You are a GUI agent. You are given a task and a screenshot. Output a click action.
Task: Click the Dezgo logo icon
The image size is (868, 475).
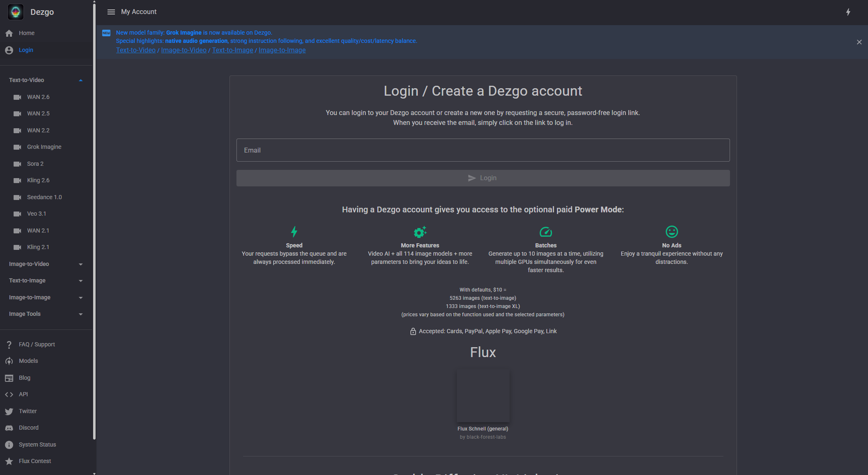pyautogui.click(x=15, y=12)
